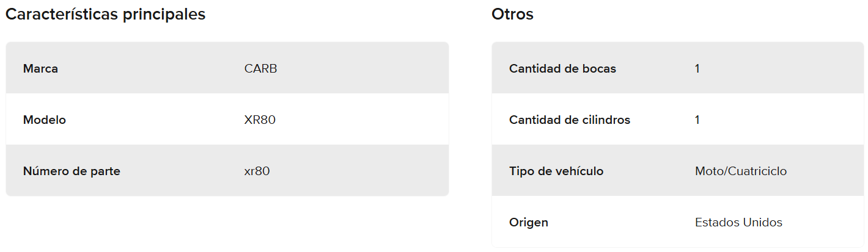This screenshot has width=868, height=252.
Task: Click the Cantidad de cilindros value 1
Action: [x=697, y=120]
